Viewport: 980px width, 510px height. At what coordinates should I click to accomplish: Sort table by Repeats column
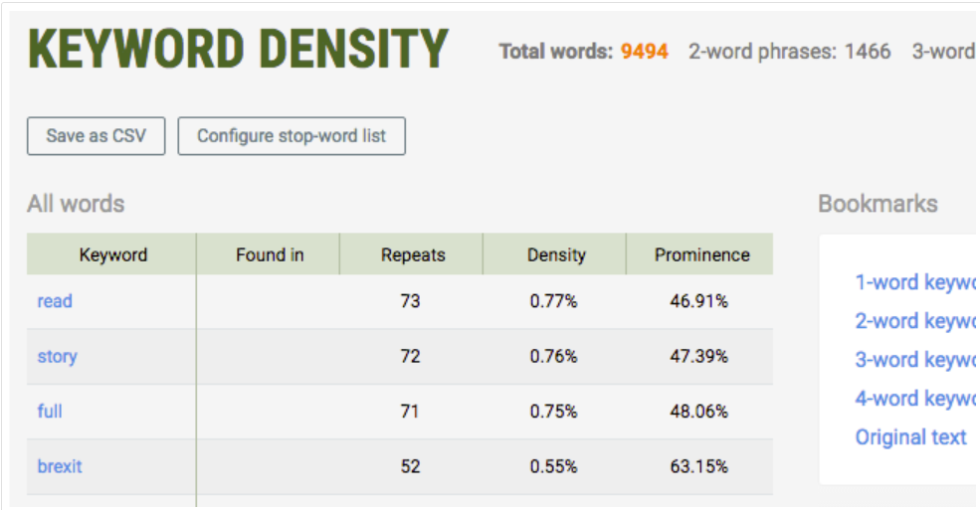pyautogui.click(x=413, y=255)
